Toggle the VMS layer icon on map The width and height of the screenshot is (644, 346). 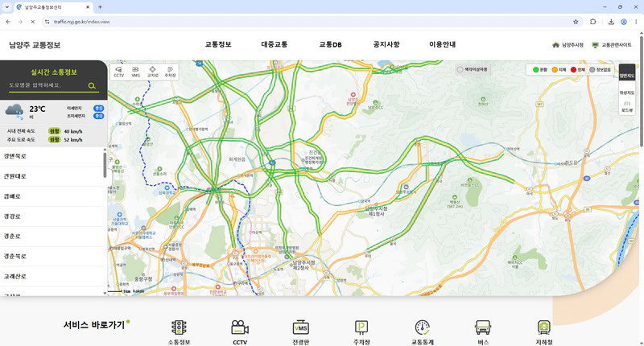[x=135, y=72]
